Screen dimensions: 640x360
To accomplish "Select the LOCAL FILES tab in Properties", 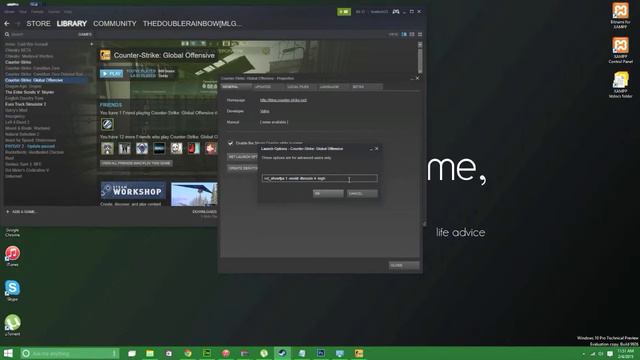I will click(301, 87).
